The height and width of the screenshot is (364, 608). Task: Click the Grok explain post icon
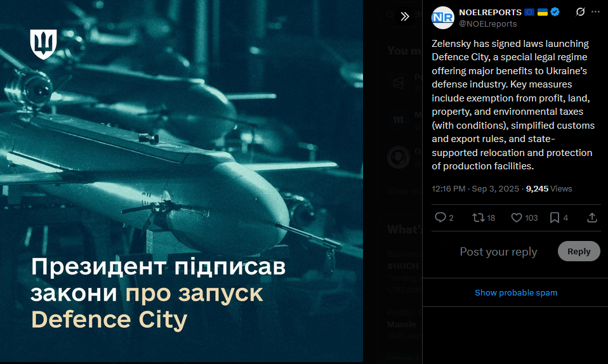(580, 12)
